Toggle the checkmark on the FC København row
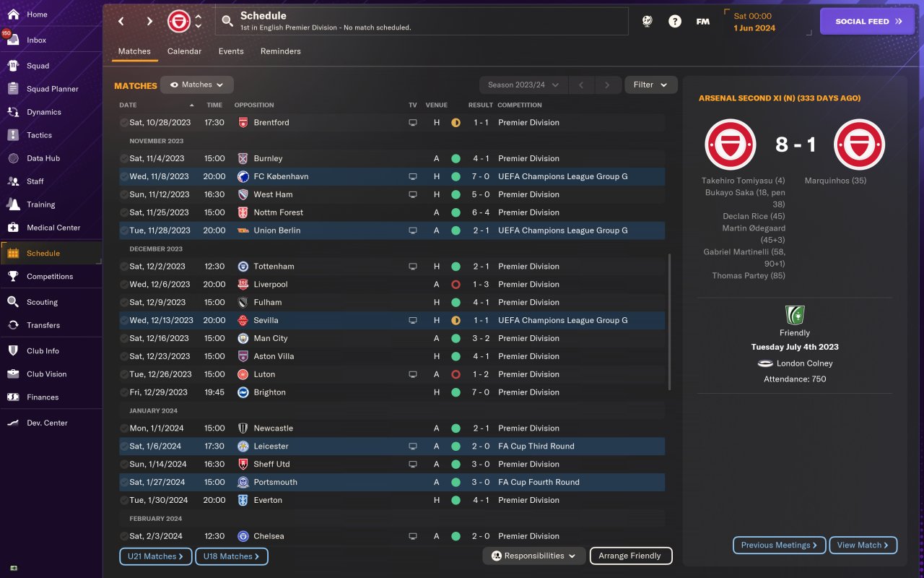Image resolution: width=924 pixels, height=578 pixels. (124, 177)
